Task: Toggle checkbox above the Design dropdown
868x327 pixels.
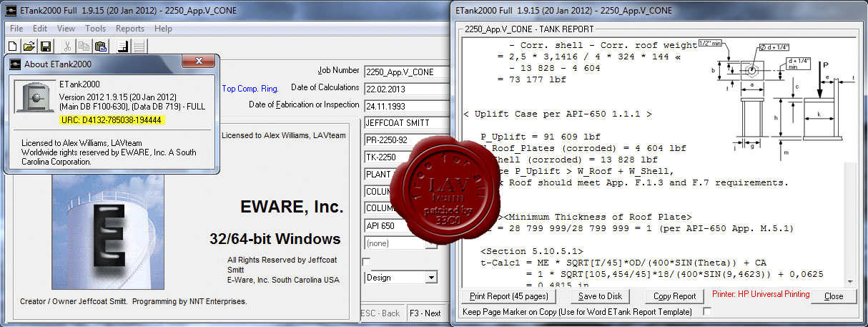Action: tap(367, 261)
